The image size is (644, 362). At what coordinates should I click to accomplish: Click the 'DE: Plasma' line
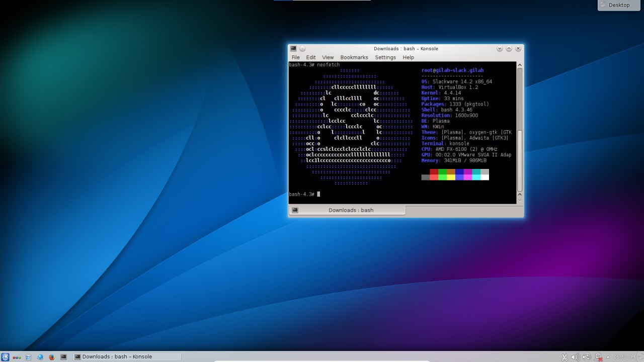[436, 121]
